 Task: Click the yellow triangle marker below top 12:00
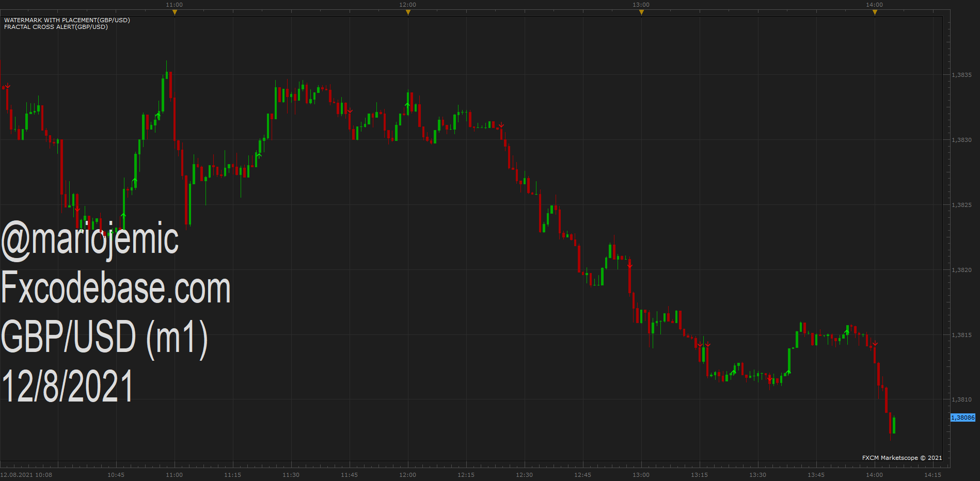pyautogui.click(x=408, y=12)
